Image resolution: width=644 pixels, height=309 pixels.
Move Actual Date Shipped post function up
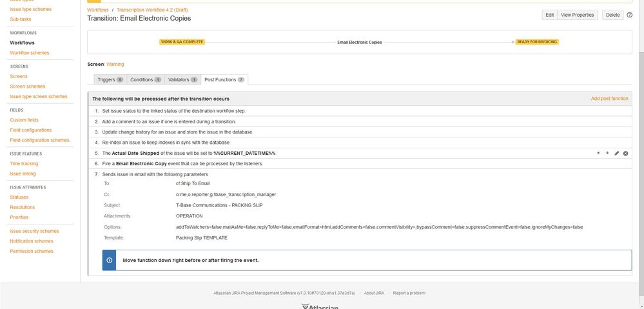click(598, 154)
